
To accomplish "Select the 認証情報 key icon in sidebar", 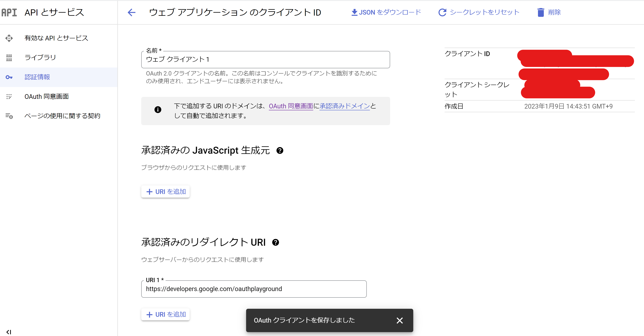I will (x=9, y=77).
